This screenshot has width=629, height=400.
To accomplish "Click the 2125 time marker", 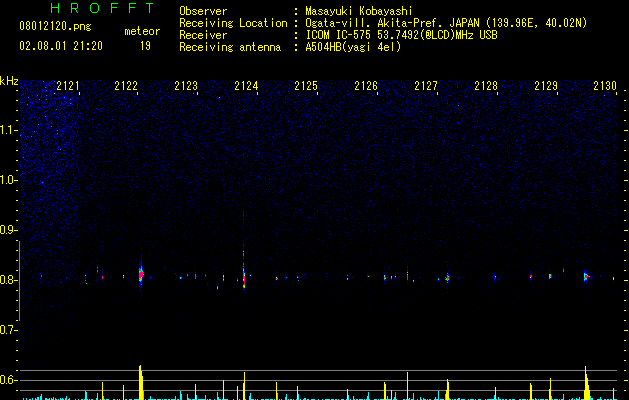I will (306, 86).
